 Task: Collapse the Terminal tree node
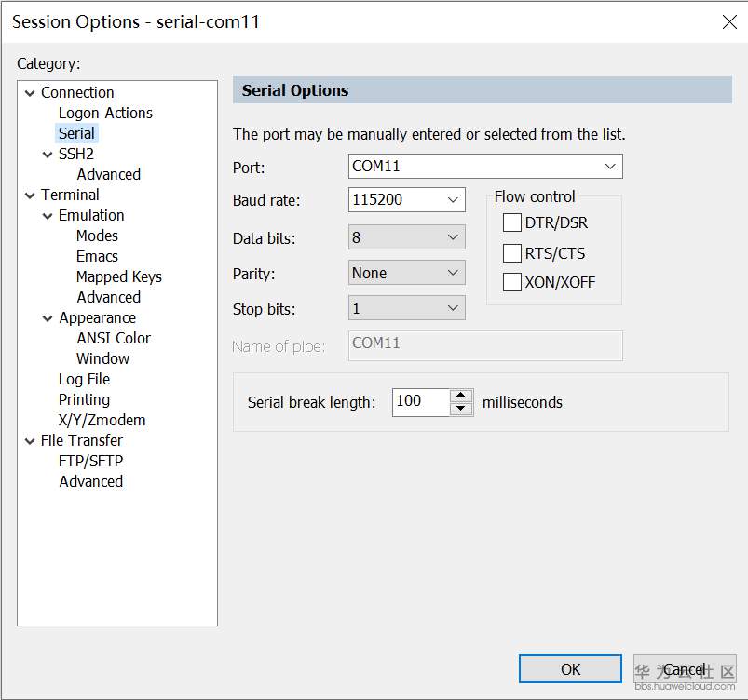pos(30,195)
